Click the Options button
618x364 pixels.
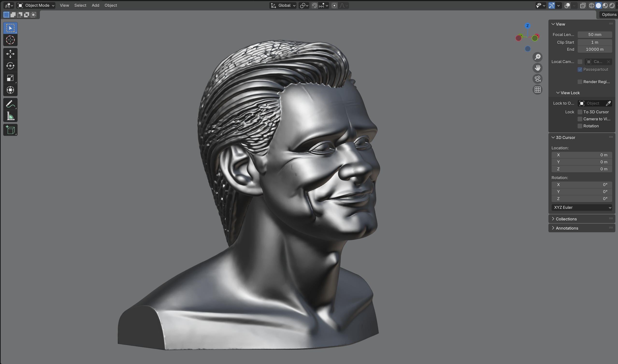[609, 15]
